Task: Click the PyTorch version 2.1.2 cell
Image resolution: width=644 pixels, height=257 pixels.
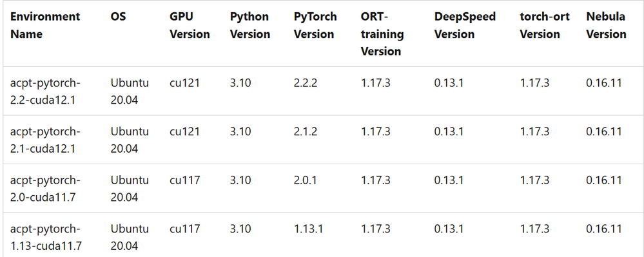Action: (306, 131)
